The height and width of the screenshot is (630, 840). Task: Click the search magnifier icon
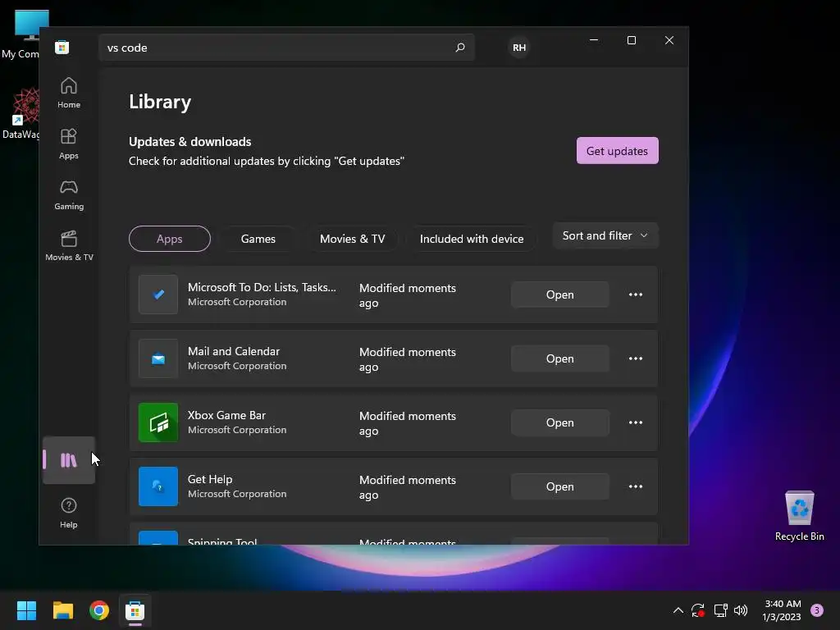click(459, 48)
